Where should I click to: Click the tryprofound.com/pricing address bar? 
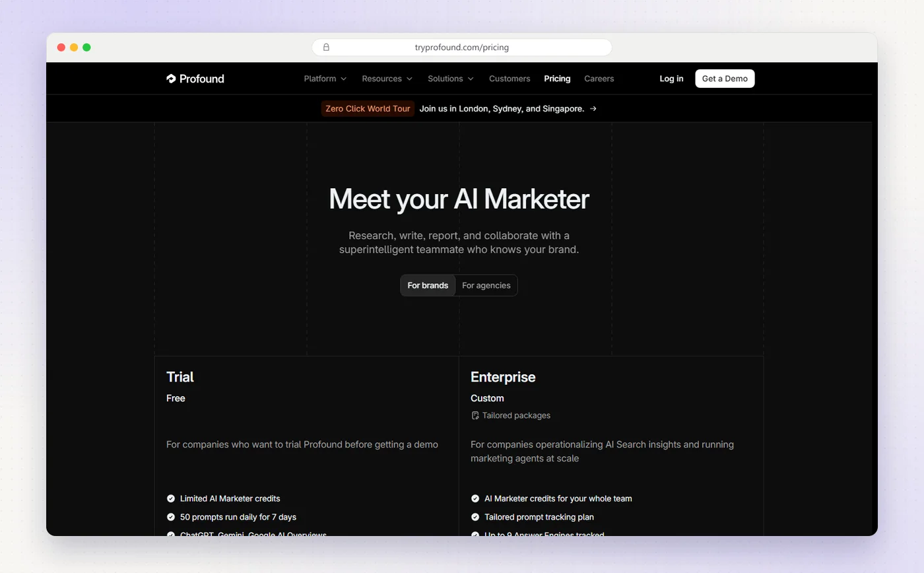coord(462,48)
